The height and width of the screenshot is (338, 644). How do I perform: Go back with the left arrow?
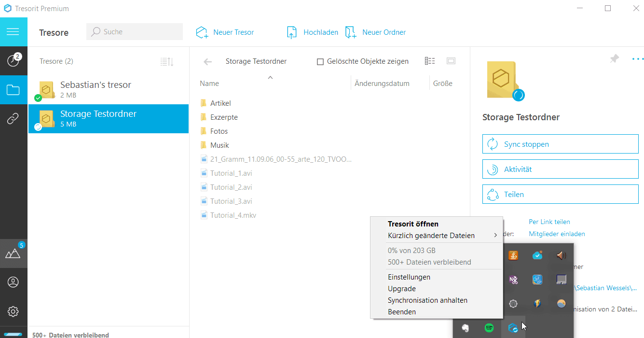click(x=208, y=61)
